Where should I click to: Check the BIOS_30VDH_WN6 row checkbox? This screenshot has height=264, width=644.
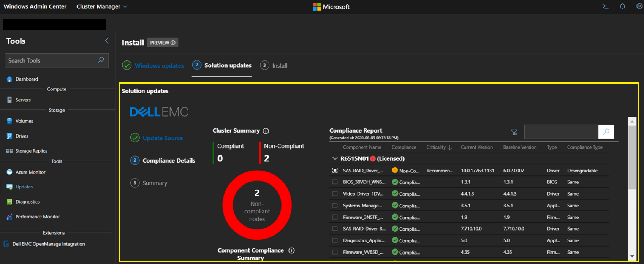coord(335,182)
